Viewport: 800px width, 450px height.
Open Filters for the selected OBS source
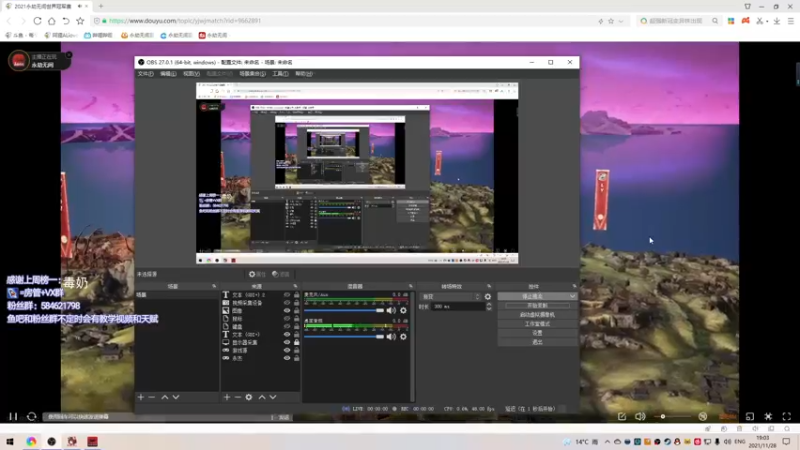(x=281, y=274)
